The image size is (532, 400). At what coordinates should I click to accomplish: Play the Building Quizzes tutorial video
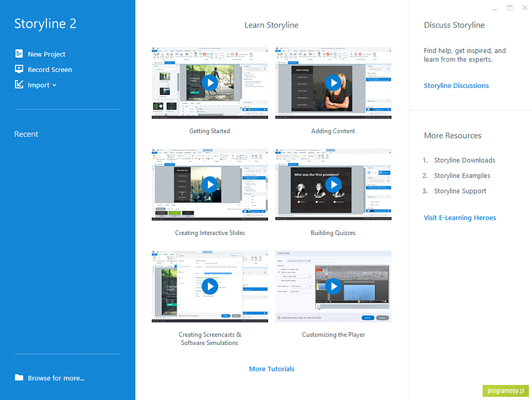334,184
